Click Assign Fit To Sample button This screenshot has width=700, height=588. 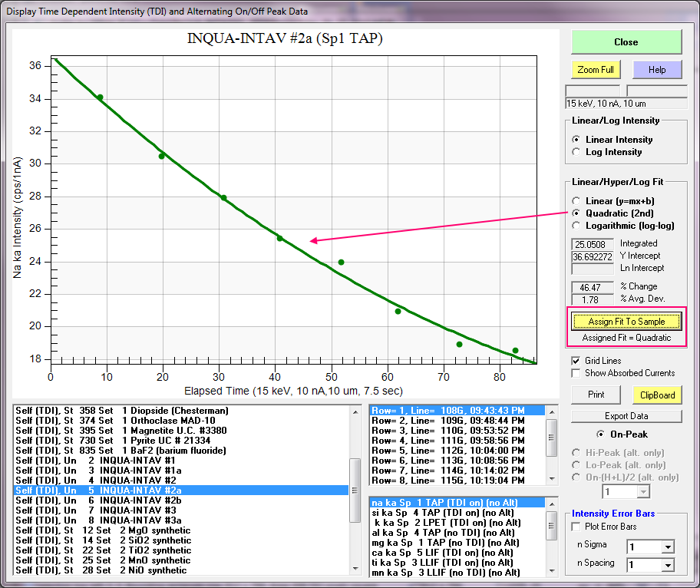pos(626,322)
